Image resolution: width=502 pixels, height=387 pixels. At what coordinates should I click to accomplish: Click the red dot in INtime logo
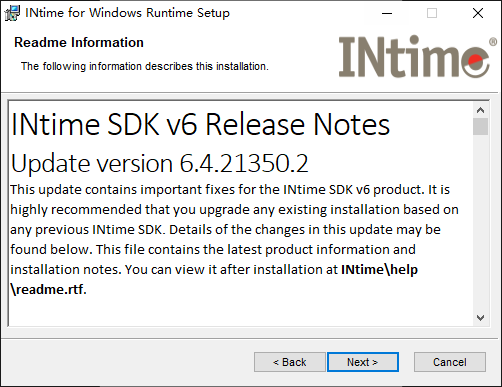tap(475, 61)
